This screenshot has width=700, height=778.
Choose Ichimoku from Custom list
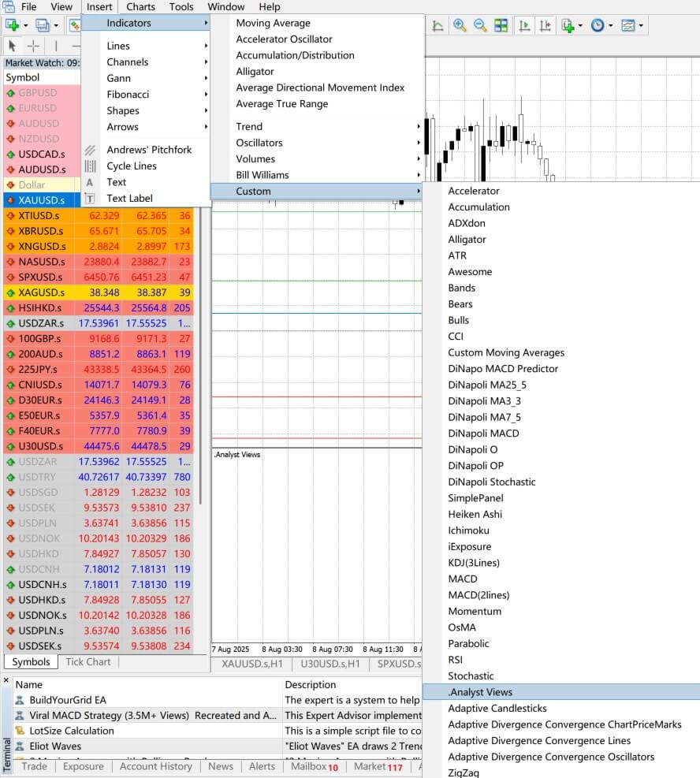(468, 530)
